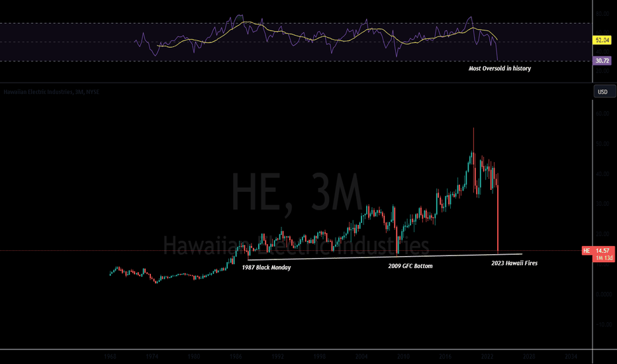This screenshot has height=364, width=617.
Task: Click the -10.00 level on price scale
Action: (602, 325)
